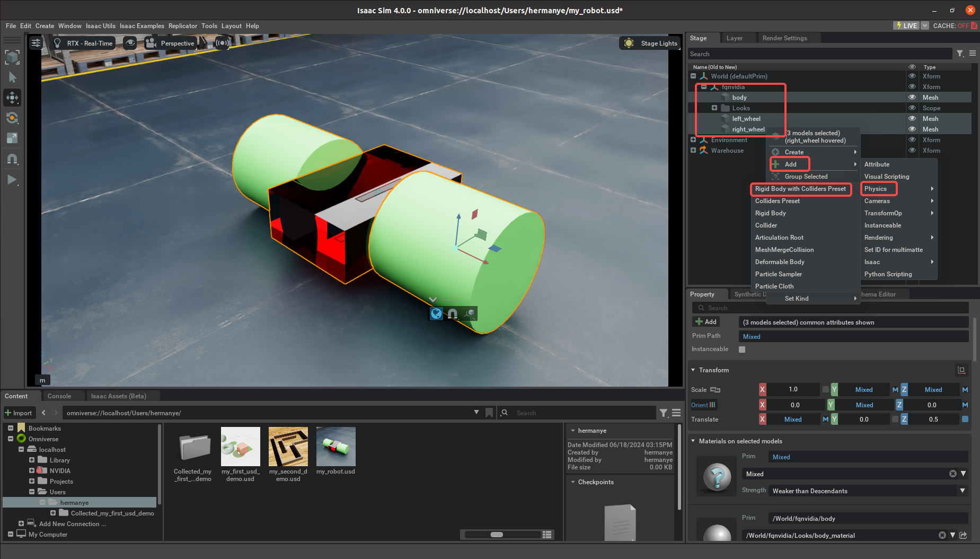
Task: Select Articulation Root menu entry
Action: coord(779,238)
